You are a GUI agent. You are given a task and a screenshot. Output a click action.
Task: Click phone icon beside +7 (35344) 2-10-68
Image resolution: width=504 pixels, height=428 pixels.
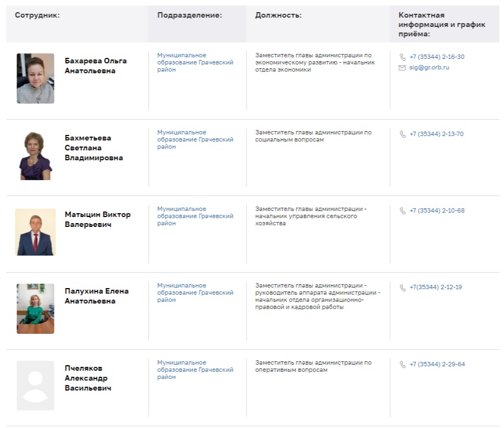click(x=403, y=211)
